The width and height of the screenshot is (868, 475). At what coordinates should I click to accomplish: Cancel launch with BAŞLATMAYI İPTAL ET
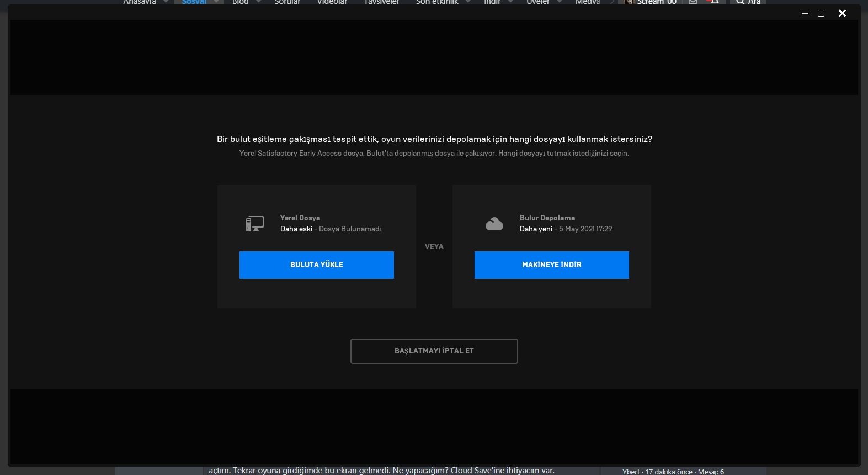(x=434, y=351)
